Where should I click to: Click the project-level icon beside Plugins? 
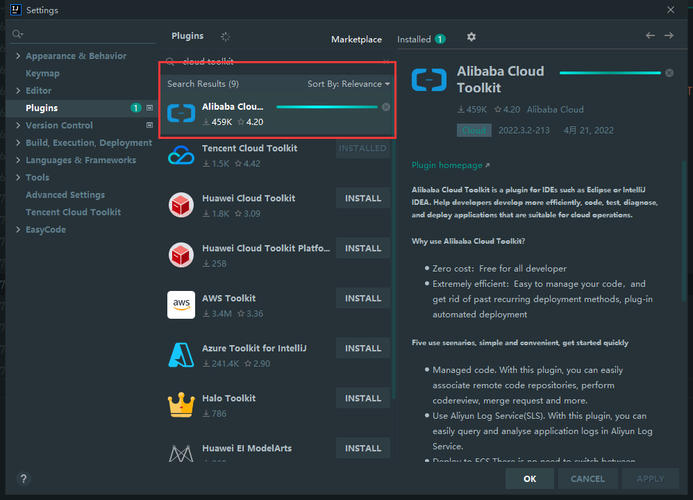click(x=149, y=108)
